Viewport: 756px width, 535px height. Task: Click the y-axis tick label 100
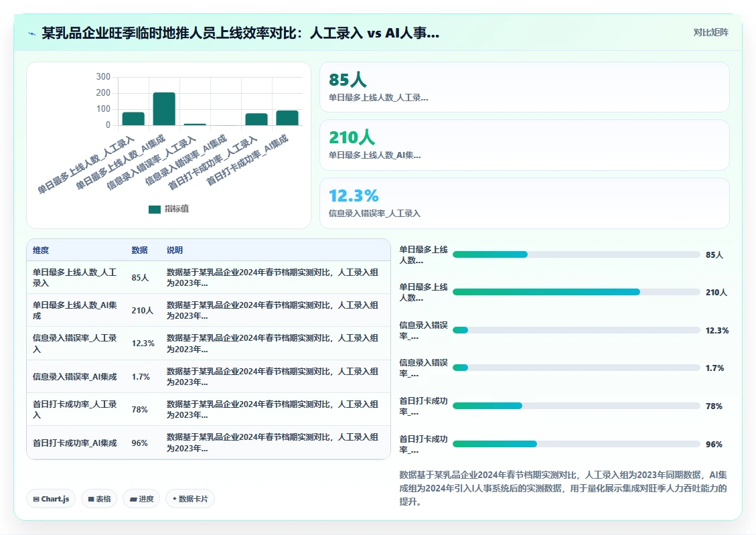[103, 109]
